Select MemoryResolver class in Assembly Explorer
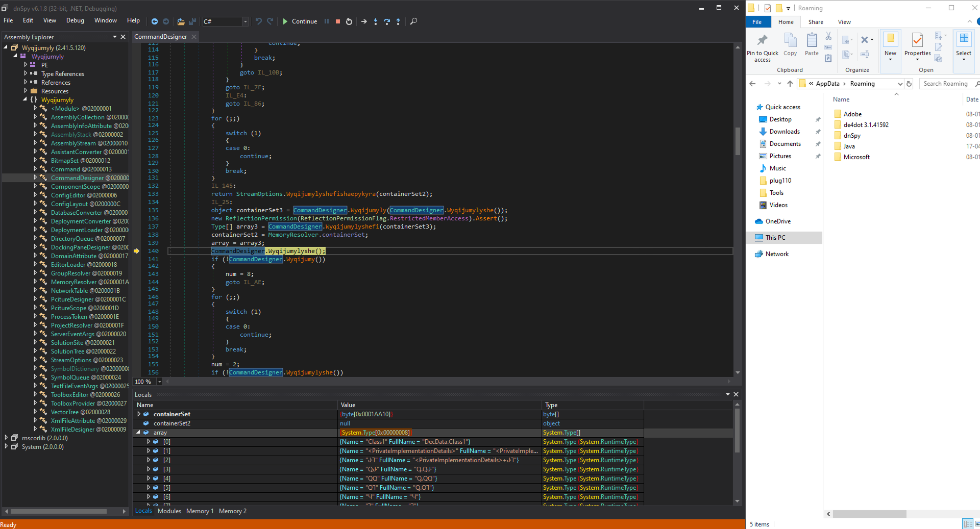Screen dimensions: 980x529 click(73, 282)
